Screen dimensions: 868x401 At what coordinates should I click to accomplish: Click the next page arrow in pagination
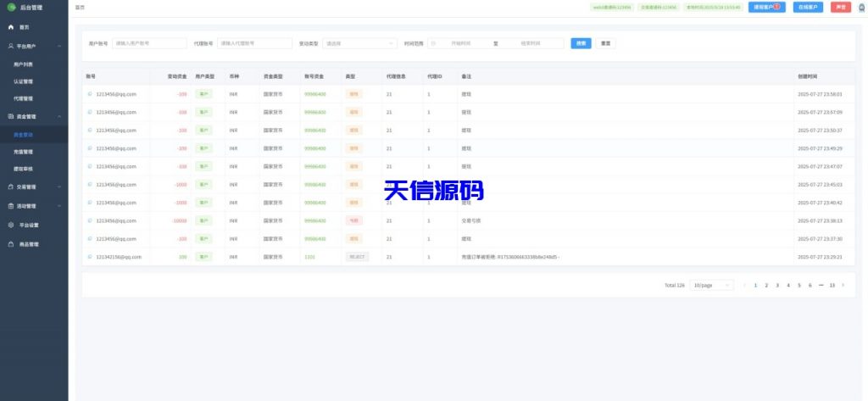pos(843,286)
